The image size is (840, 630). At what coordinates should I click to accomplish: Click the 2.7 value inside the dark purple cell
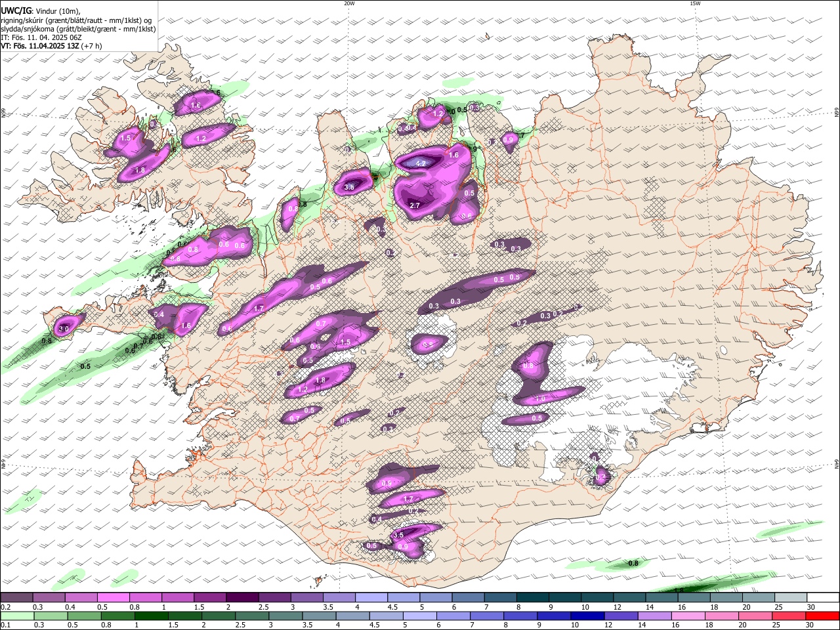click(415, 205)
